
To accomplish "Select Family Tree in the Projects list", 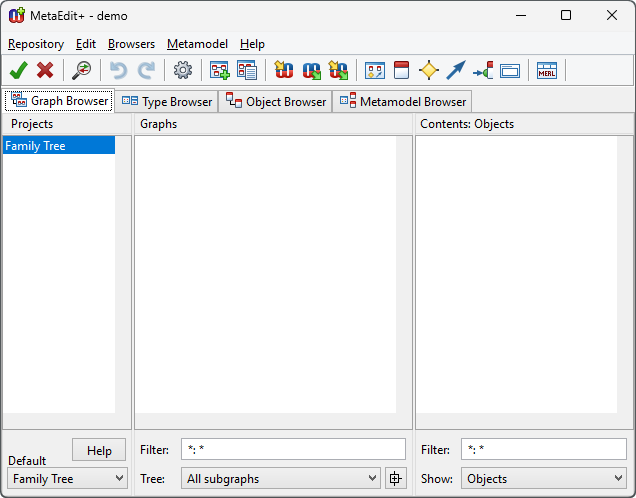I will (x=59, y=145).
